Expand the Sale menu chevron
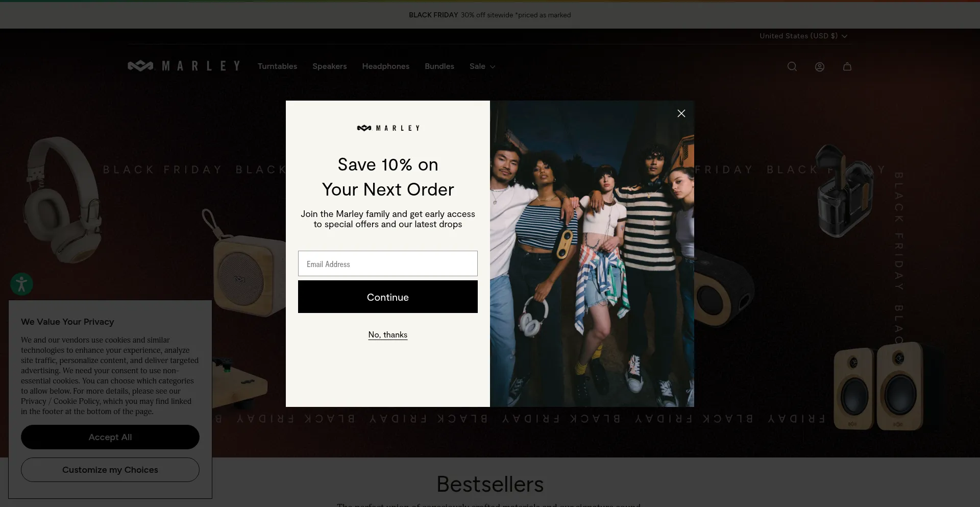The image size is (980, 507). (493, 67)
